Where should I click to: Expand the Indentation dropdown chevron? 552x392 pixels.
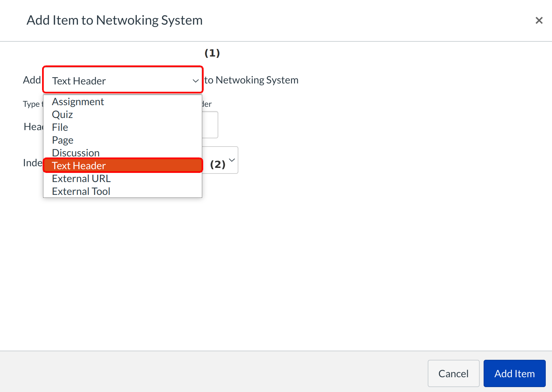pyautogui.click(x=232, y=160)
